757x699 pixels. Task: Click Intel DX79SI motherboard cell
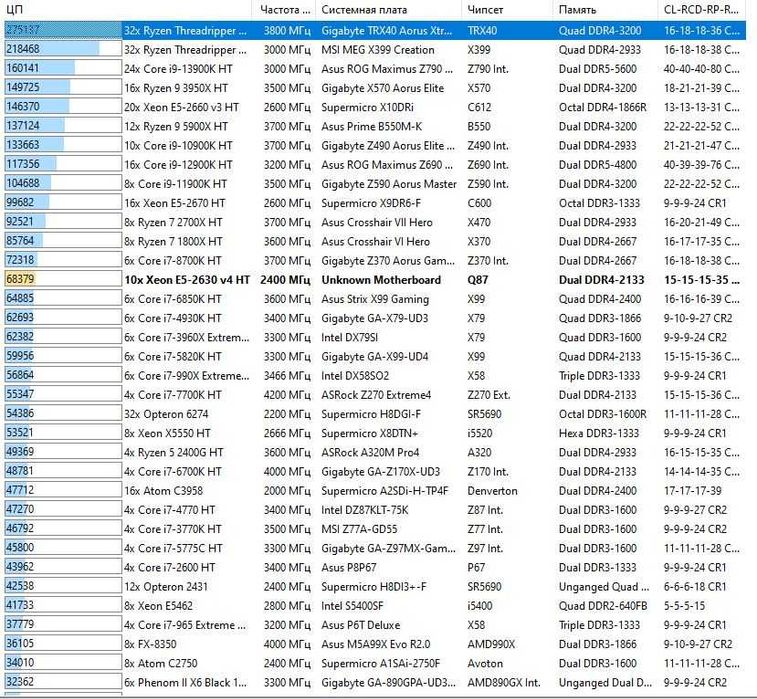pos(350,337)
